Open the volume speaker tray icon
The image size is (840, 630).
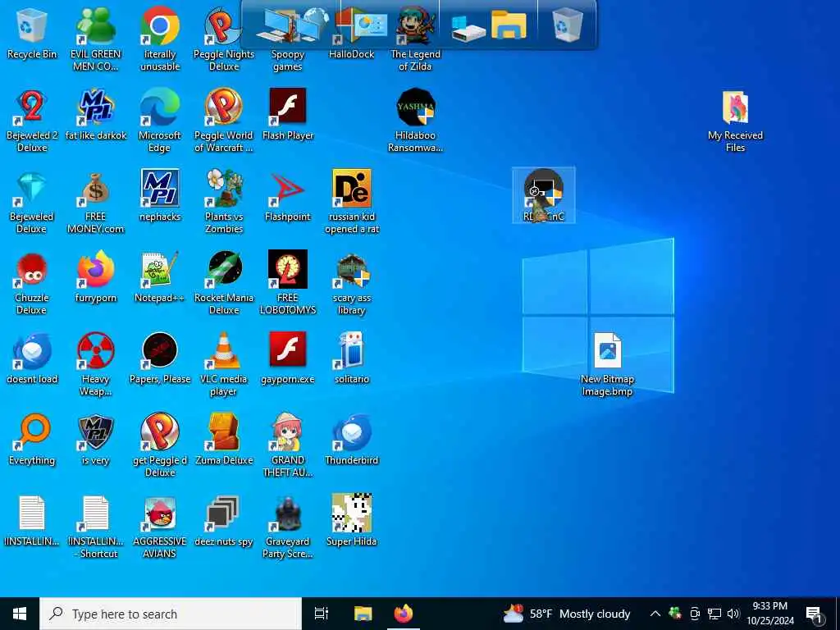tap(733, 614)
